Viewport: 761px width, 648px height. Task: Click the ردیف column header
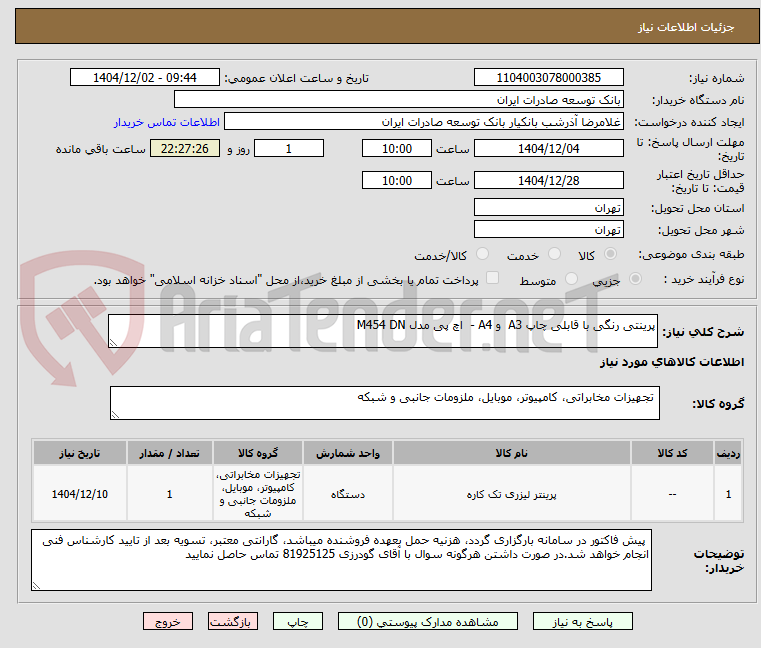click(728, 453)
